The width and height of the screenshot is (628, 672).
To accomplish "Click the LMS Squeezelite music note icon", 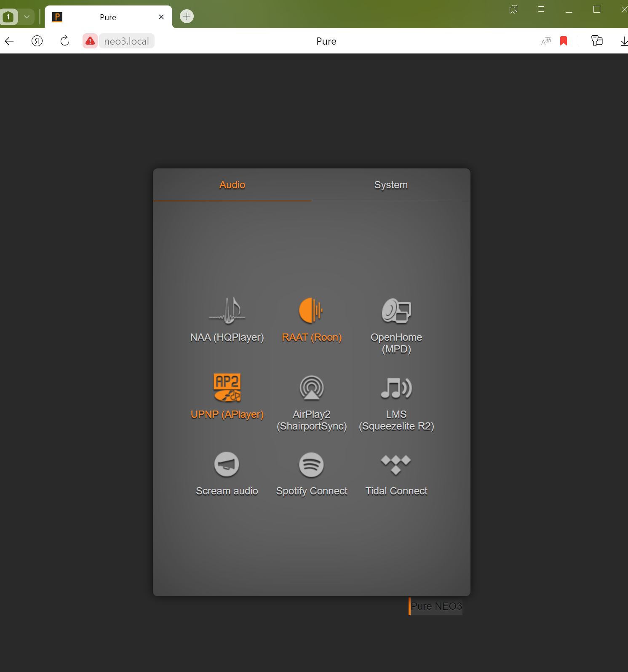I will coord(396,387).
